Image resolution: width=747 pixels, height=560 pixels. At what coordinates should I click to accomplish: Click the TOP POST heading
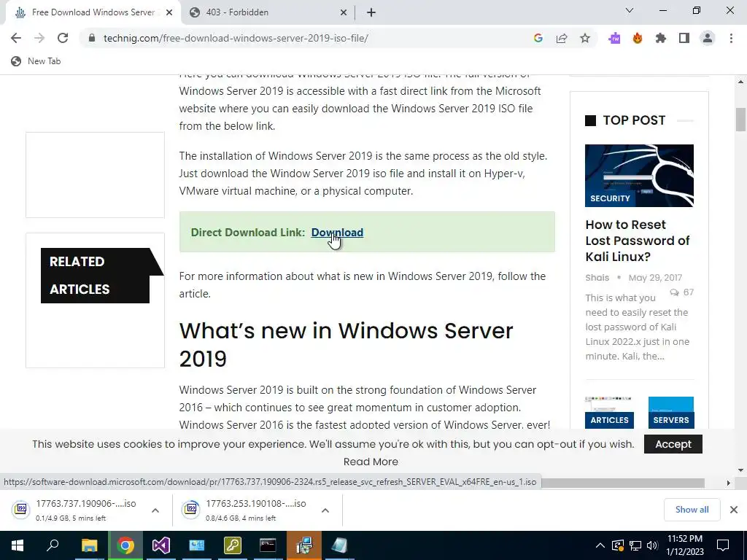pos(634,120)
